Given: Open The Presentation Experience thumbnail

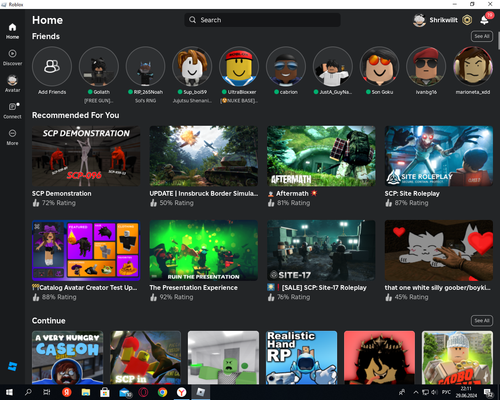Looking at the screenshot, I should (x=204, y=250).
